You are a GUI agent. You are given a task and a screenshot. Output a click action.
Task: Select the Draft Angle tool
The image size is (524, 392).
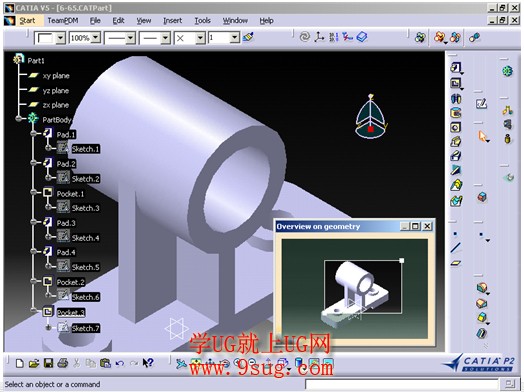[x=481, y=317]
